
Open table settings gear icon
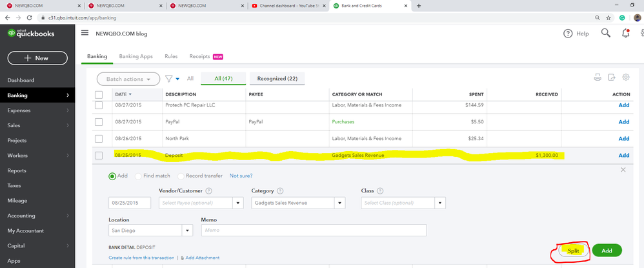626,77
